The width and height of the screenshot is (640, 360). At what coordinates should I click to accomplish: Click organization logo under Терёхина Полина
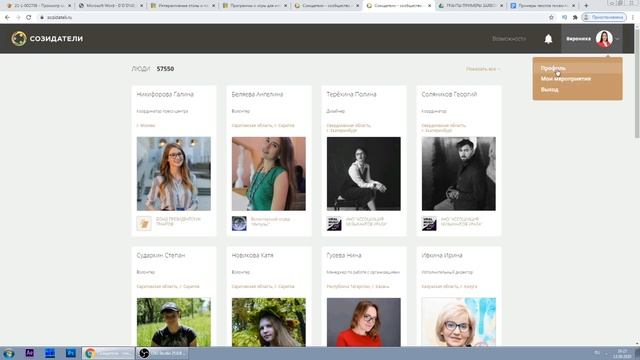[x=334, y=224]
